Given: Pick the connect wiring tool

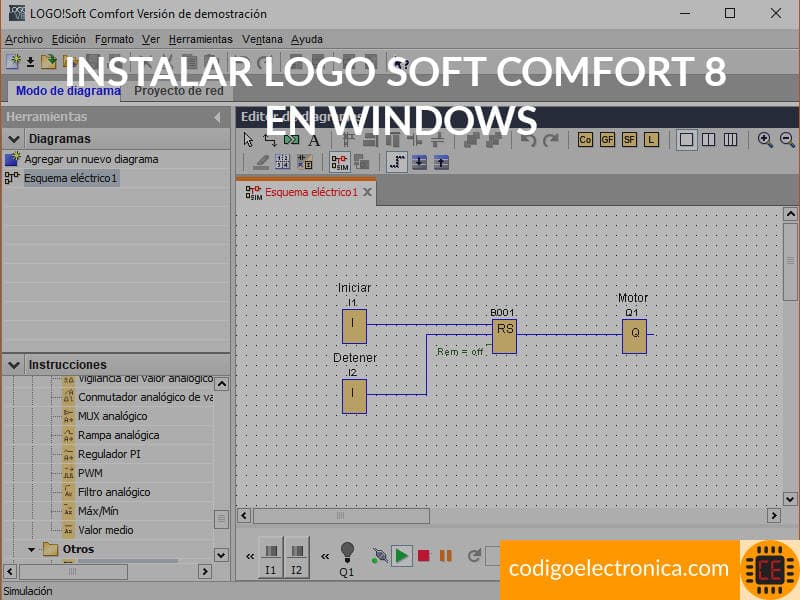Looking at the screenshot, I should coord(269,140).
